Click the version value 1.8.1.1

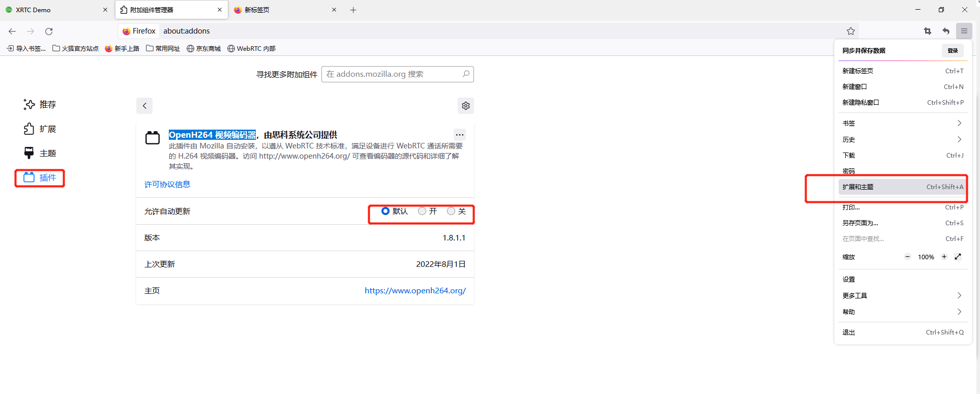click(454, 237)
